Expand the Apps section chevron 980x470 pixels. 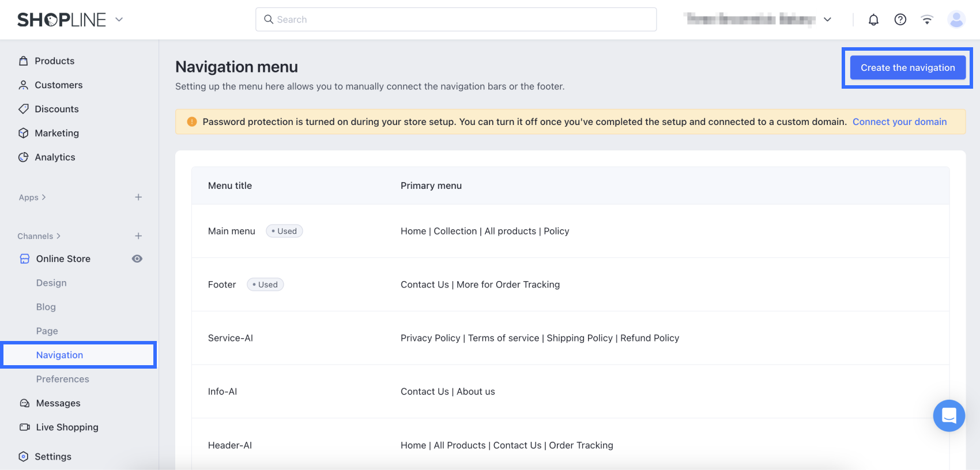pos(44,198)
